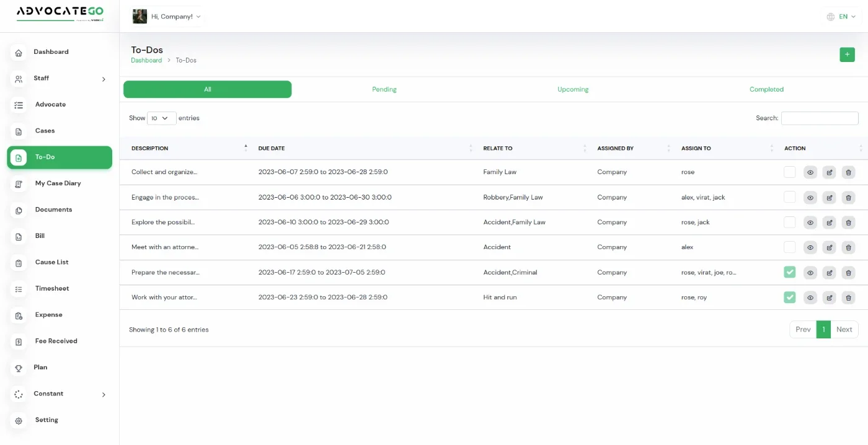
Task: Click the globe language icon
Action: click(831, 17)
